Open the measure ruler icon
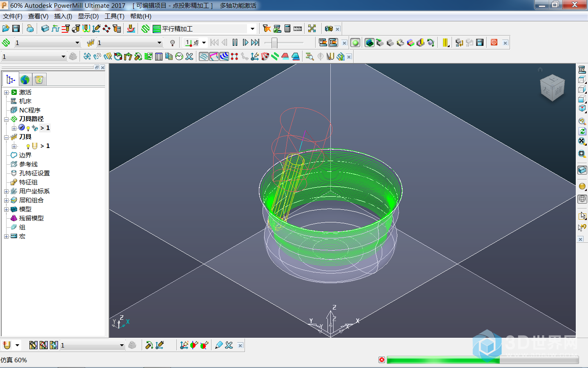The height and width of the screenshot is (368, 588). (298, 29)
